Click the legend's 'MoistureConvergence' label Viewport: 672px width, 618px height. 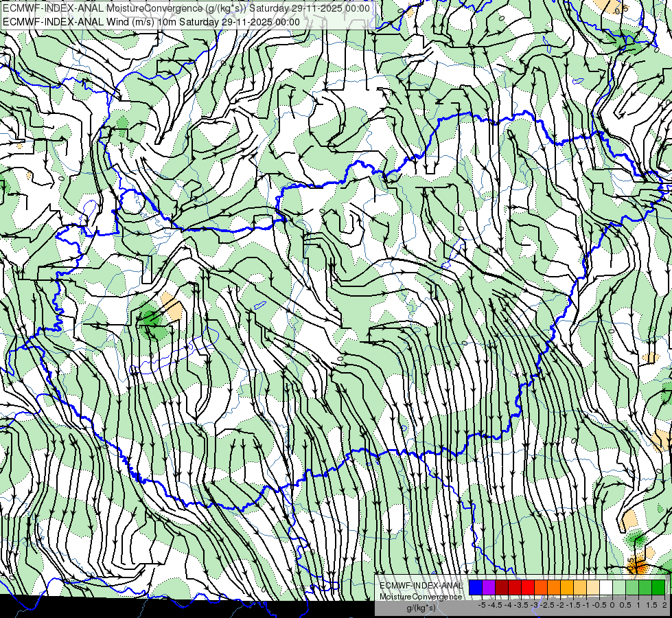(421, 597)
